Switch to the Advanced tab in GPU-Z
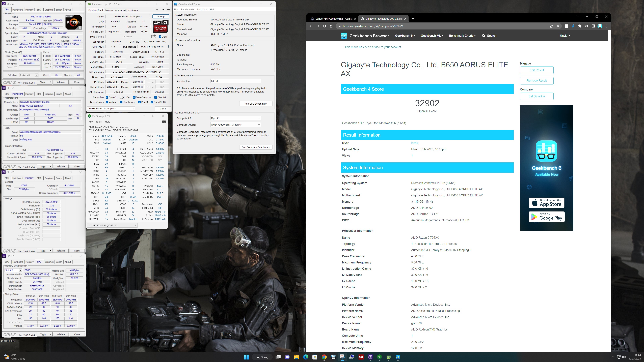This screenshot has width=644, height=362. click(x=120, y=10)
